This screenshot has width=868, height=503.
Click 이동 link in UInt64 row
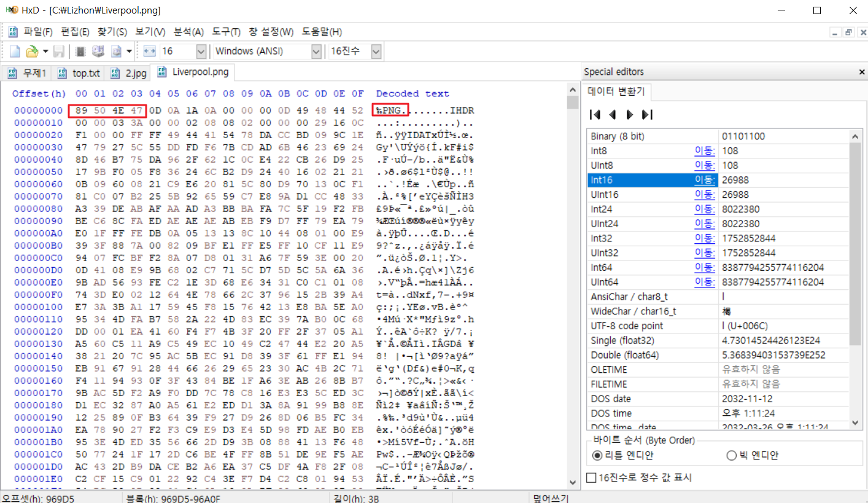pos(705,282)
